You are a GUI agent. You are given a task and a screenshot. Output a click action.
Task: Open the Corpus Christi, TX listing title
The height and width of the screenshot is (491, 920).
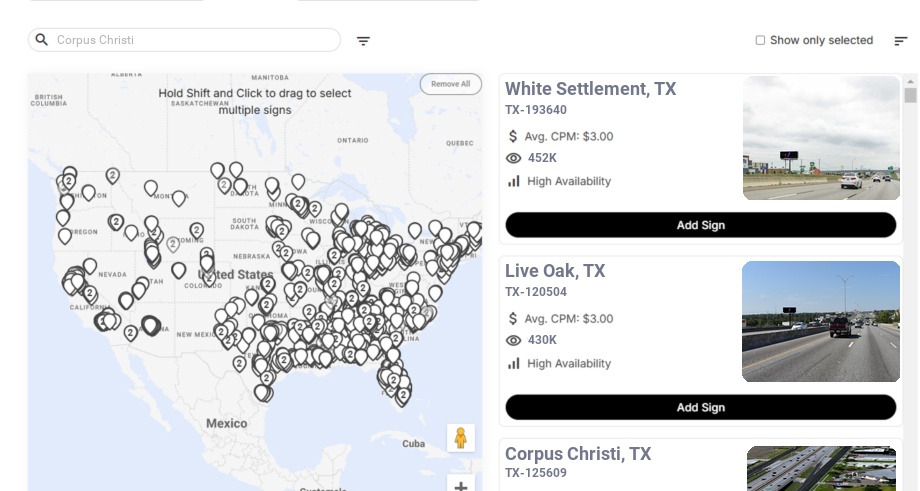578,454
